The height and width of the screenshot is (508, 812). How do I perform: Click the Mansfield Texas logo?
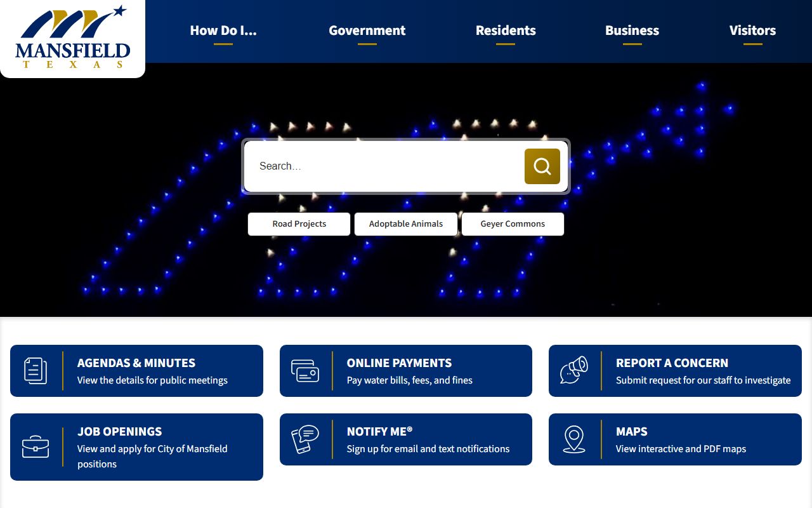pos(72,38)
